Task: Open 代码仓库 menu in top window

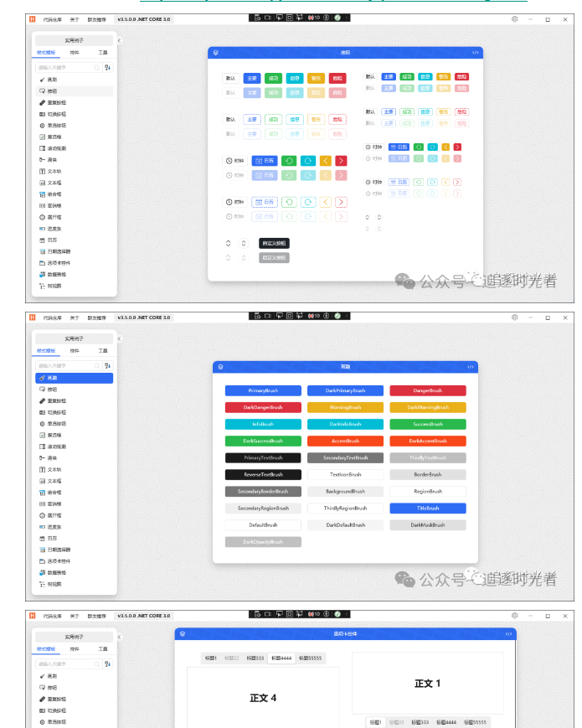Action: [x=53, y=19]
